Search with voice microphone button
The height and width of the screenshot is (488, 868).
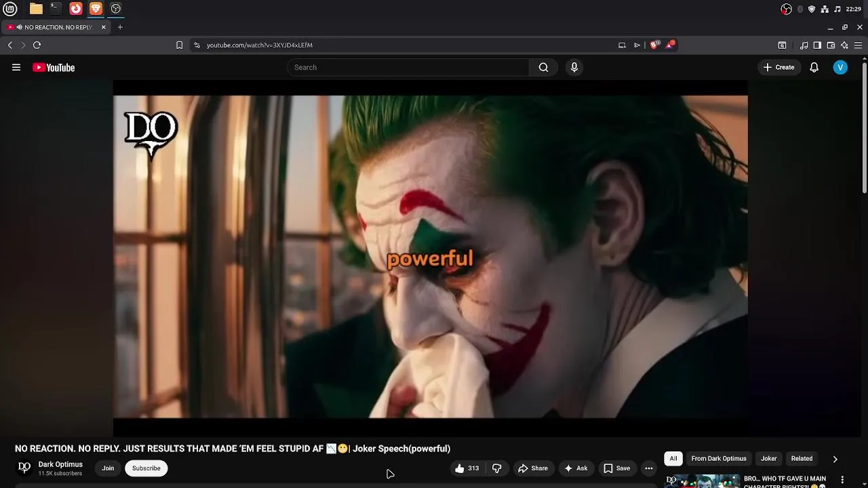574,67
